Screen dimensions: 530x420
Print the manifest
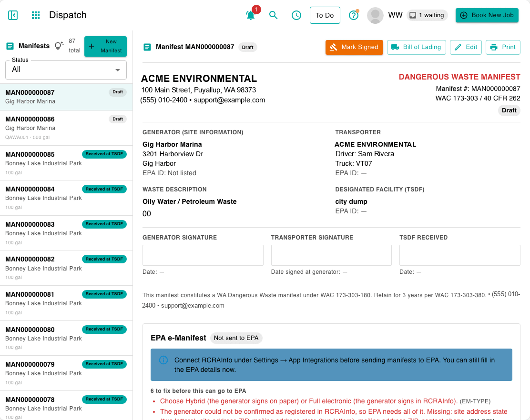click(x=503, y=47)
